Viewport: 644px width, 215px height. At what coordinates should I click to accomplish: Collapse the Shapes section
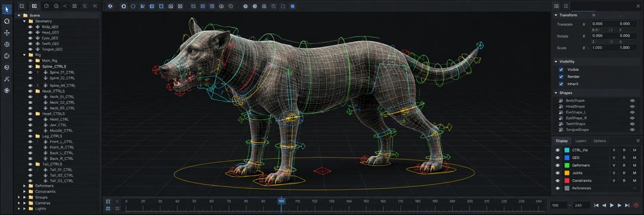coord(556,93)
